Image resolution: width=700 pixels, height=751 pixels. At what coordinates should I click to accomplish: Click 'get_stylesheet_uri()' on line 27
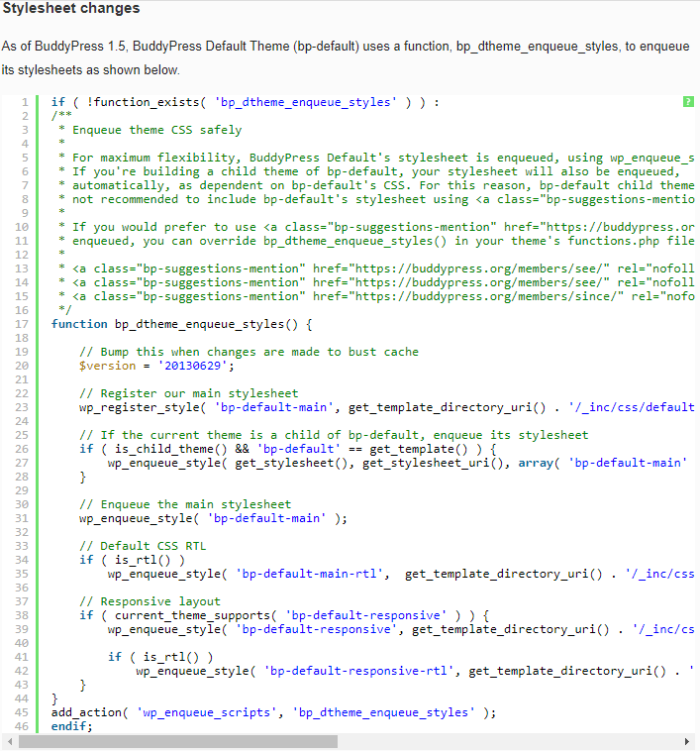[433, 463]
